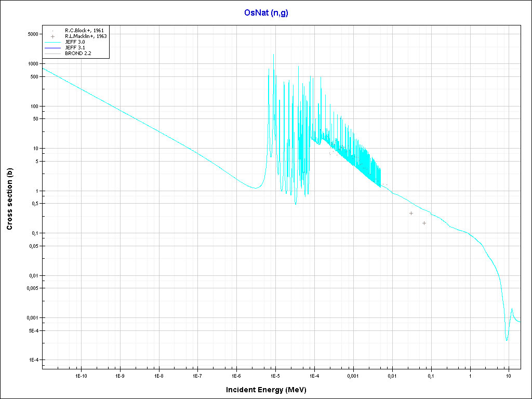Select the "5E-4" y-axis tick label
This screenshot has width=532, height=399.
32,330
